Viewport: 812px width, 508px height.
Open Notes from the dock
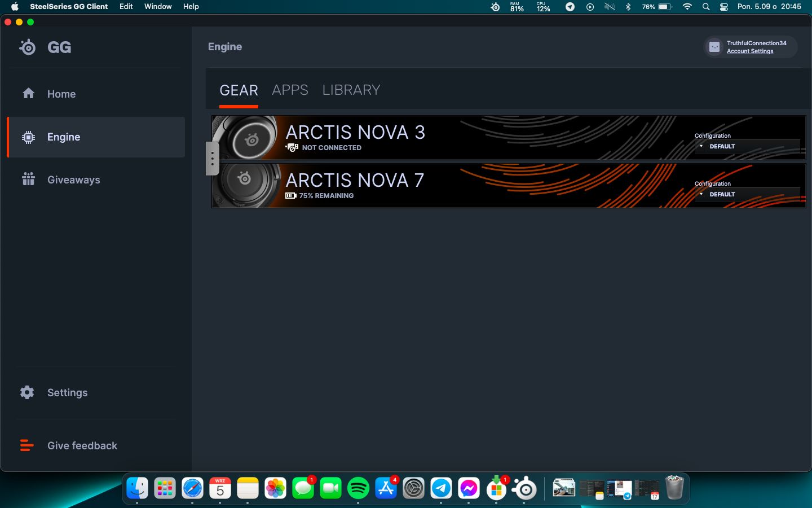pyautogui.click(x=248, y=488)
